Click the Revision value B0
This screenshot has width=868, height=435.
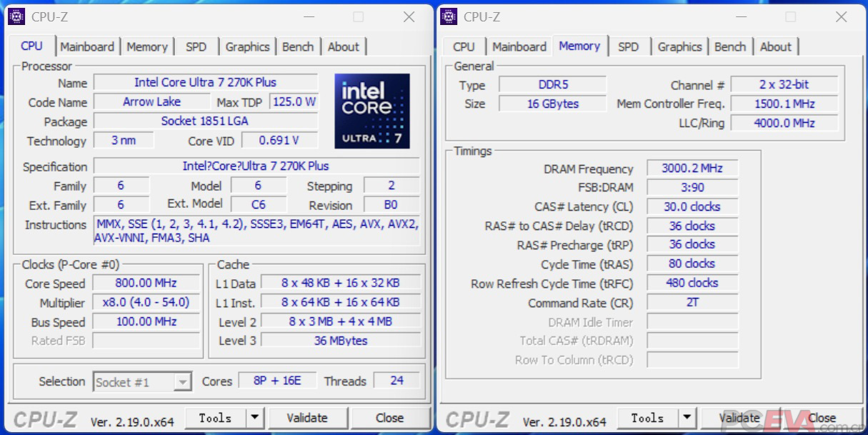(391, 204)
